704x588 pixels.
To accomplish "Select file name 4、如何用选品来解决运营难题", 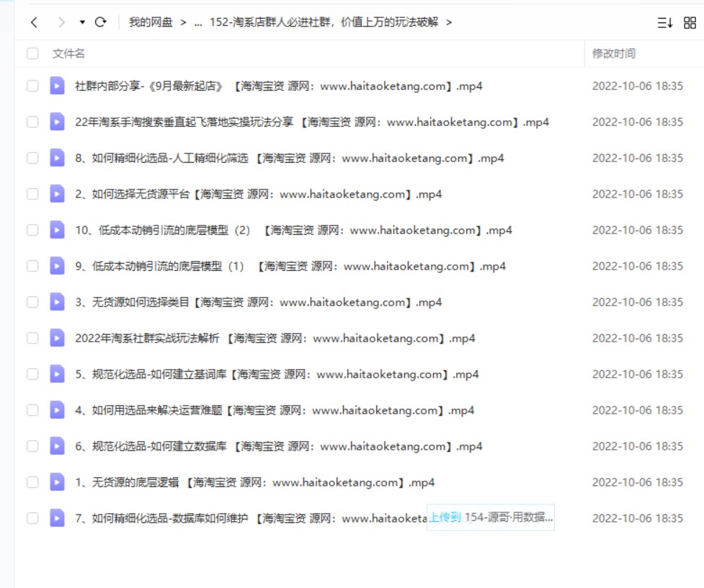I will click(x=275, y=410).
